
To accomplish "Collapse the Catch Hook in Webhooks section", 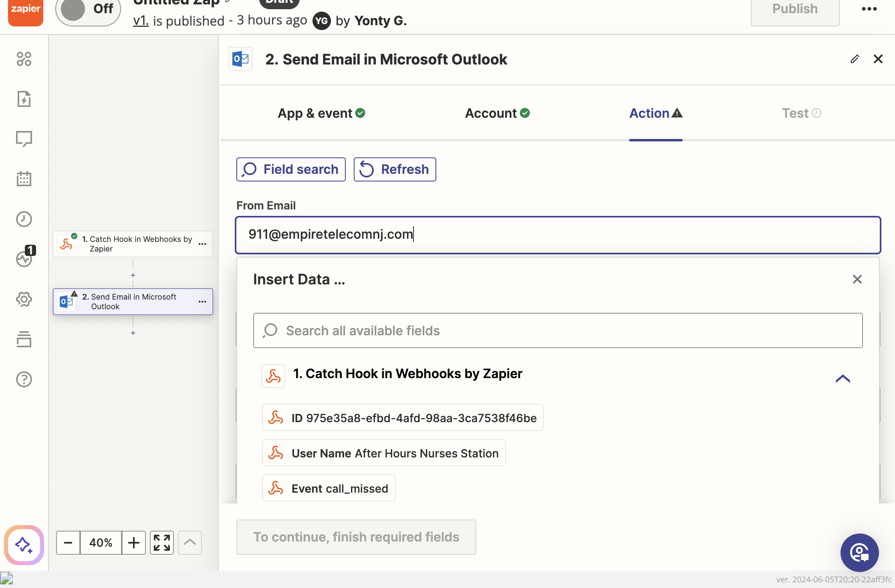I will pos(843,379).
